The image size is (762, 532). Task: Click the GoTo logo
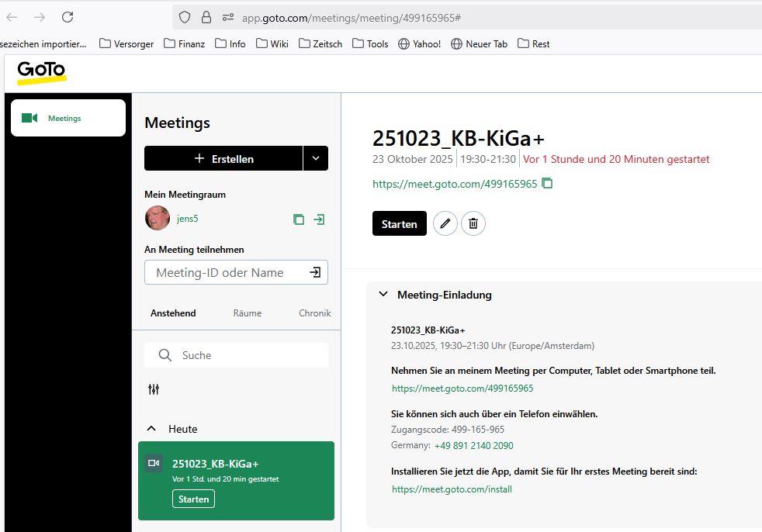pos(42,71)
